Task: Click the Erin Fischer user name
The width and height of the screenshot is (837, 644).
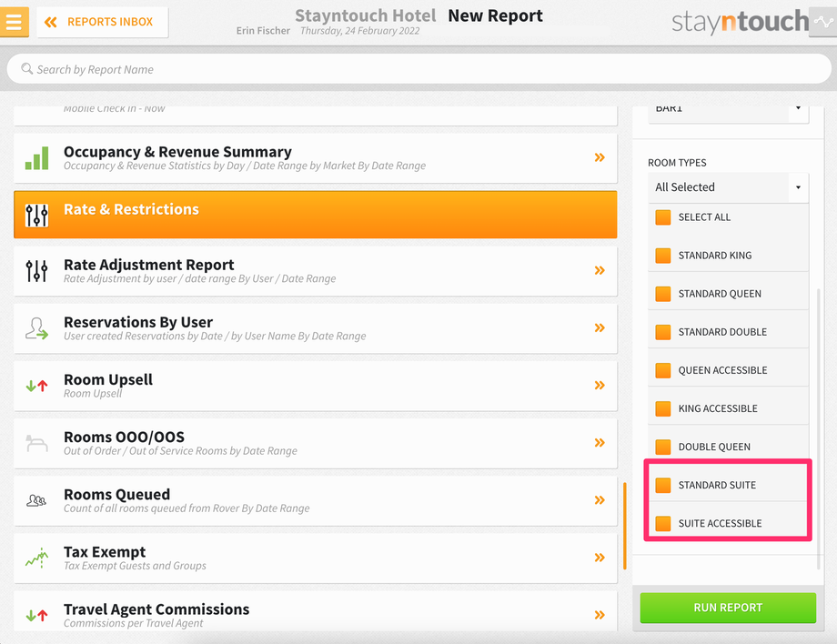Action: click(x=263, y=30)
